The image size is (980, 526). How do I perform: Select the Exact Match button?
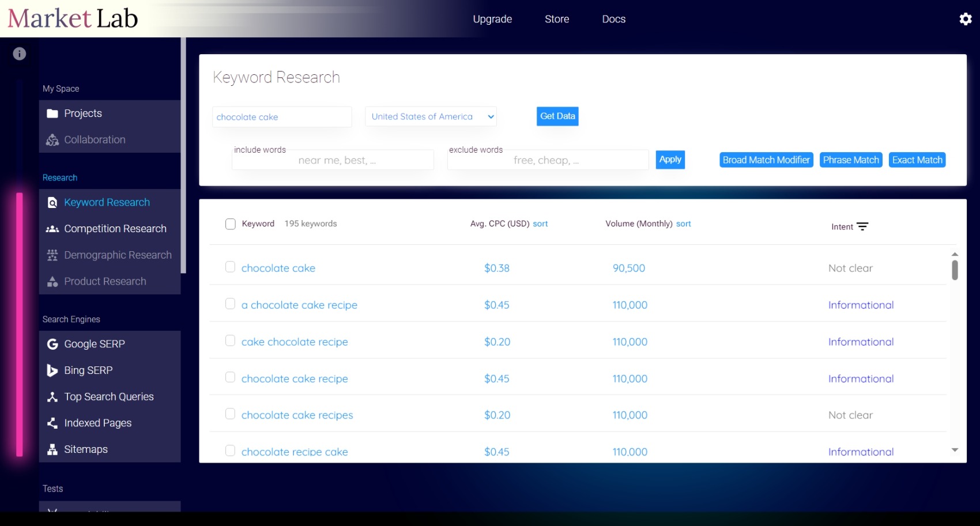pyautogui.click(x=917, y=160)
